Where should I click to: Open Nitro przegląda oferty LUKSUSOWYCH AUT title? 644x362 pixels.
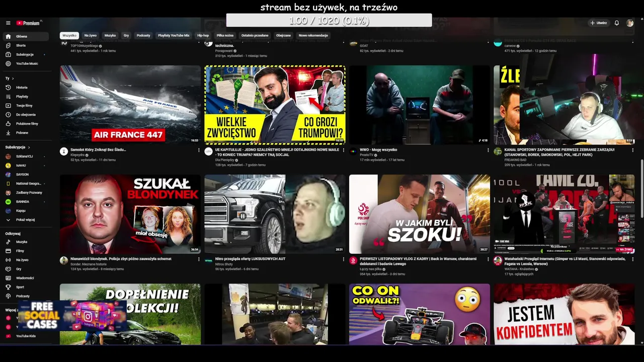(x=251, y=259)
